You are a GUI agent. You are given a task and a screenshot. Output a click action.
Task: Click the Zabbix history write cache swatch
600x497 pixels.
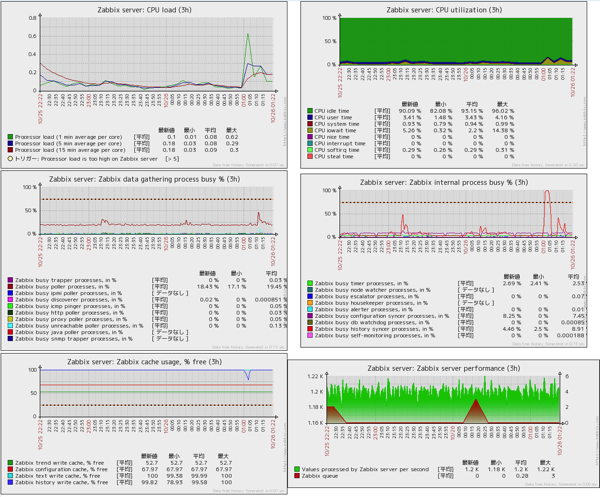(10, 482)
